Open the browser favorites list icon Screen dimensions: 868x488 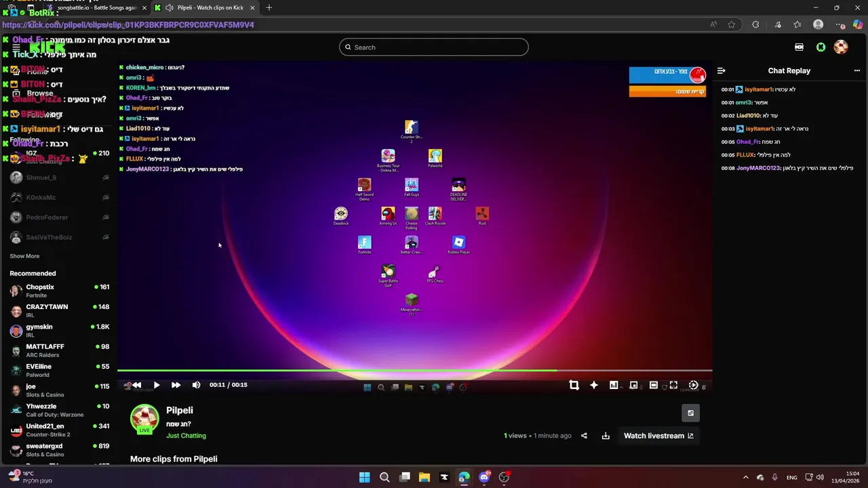(x=797, y=24)
